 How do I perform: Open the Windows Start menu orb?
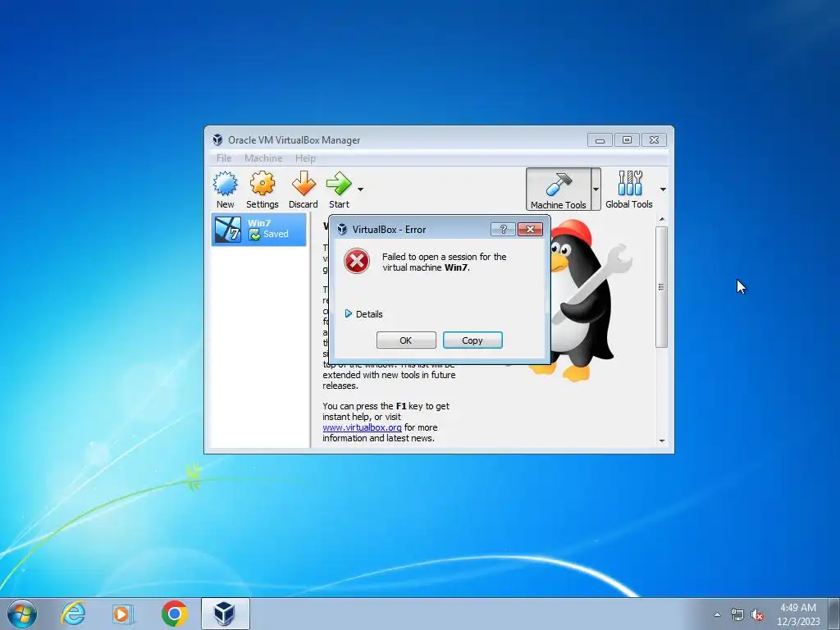(22, 614)
